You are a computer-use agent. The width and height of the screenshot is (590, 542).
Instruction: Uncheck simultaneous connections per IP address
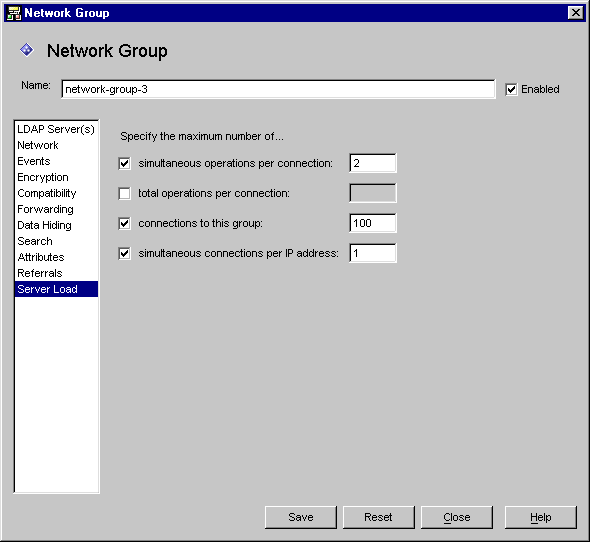click(x=125, y=254)
